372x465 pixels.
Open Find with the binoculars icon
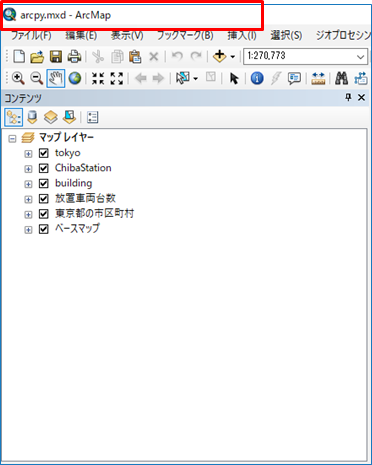pyautogui.click(x=341, y=78)
